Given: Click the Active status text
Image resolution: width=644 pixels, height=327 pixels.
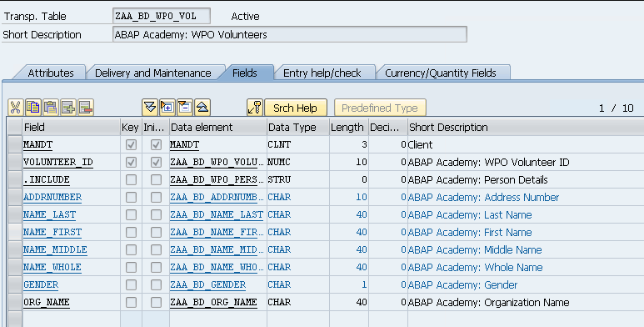Looking at the screenshot, I should click(x=245, y=17).
